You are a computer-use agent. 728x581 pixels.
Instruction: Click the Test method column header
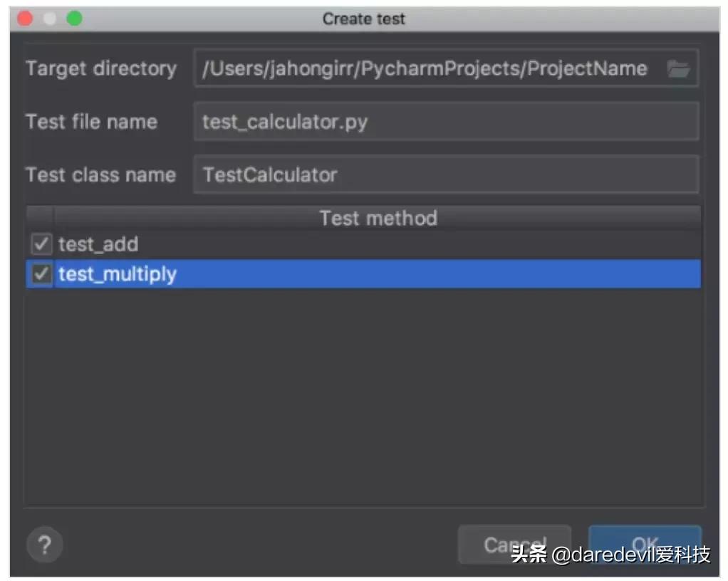[x=378, y=218]
